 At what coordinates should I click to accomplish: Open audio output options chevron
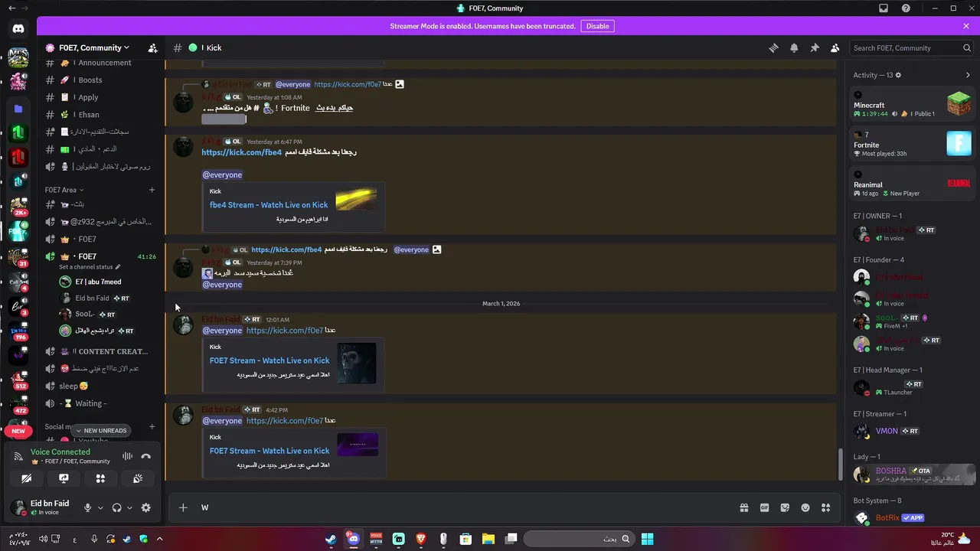click(129, 507)
